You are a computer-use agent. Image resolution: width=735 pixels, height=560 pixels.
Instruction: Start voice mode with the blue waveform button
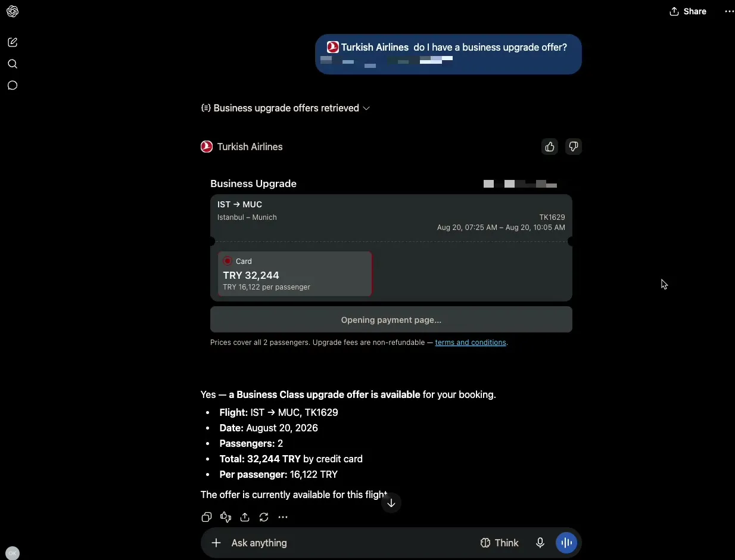point(566,543)
